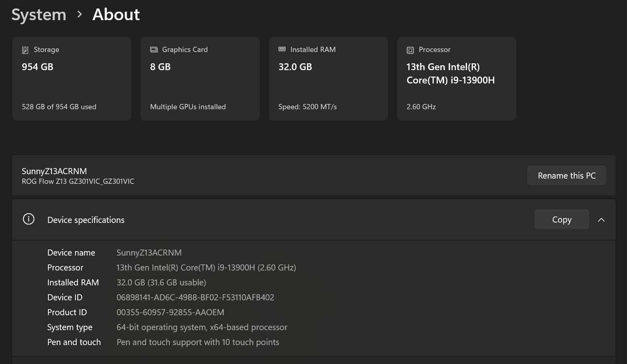Click the Installed RAM icon
Screen dimensions: 627x364
(282, 49)
